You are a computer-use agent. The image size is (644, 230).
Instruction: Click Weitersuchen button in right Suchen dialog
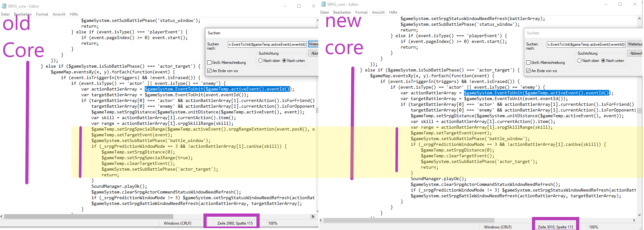coord(635,44)
